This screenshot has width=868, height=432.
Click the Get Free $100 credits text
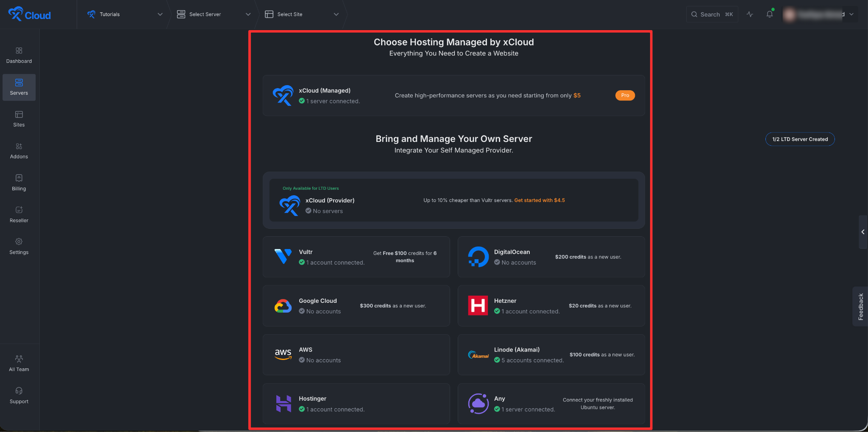click(405, 257)
